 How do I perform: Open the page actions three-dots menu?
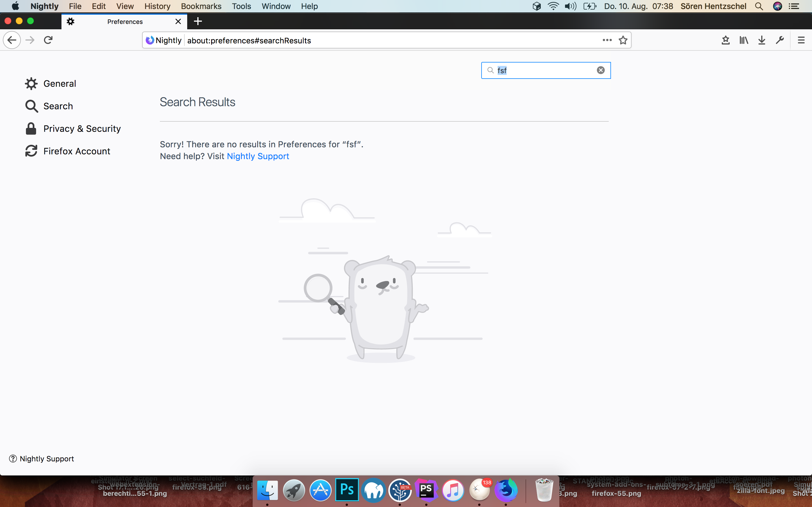(x=607, y=40)
